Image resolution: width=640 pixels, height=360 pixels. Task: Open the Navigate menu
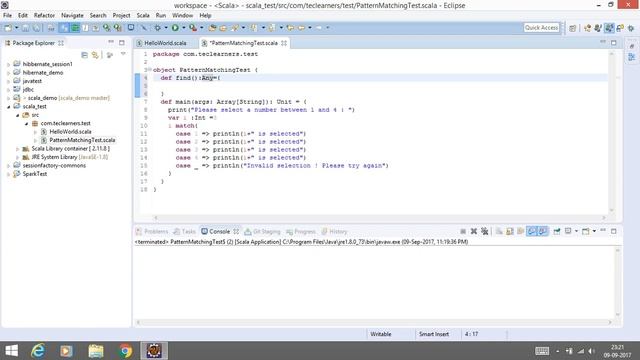pos(72,16)
